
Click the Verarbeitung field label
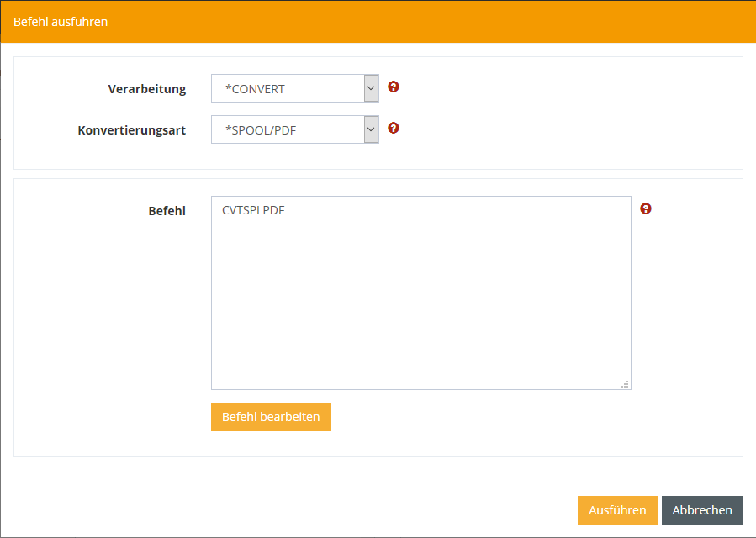click(147, 89)
